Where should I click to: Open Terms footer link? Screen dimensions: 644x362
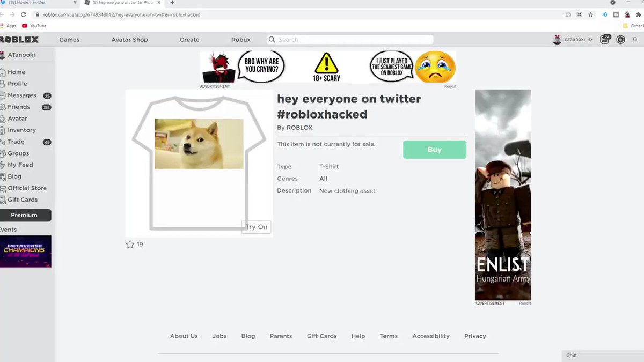pyautogui.click(x=389, y=336)
